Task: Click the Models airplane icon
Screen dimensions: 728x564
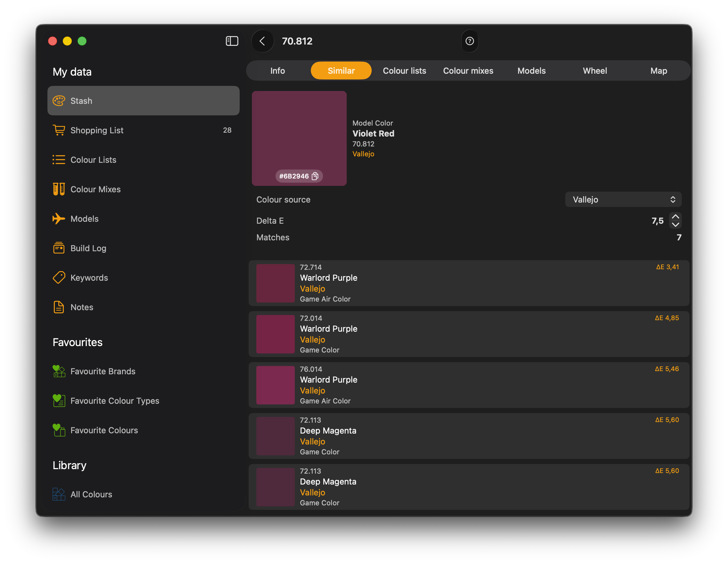Action: pos(59,219)
